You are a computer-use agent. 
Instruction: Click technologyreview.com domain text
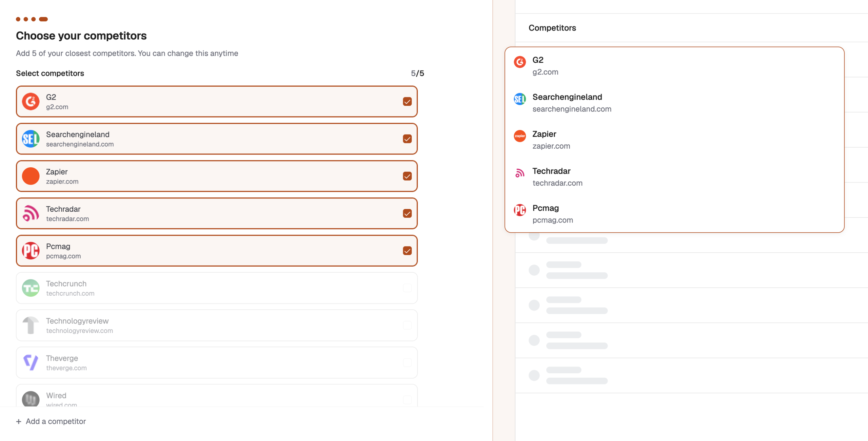pos(79,331)
